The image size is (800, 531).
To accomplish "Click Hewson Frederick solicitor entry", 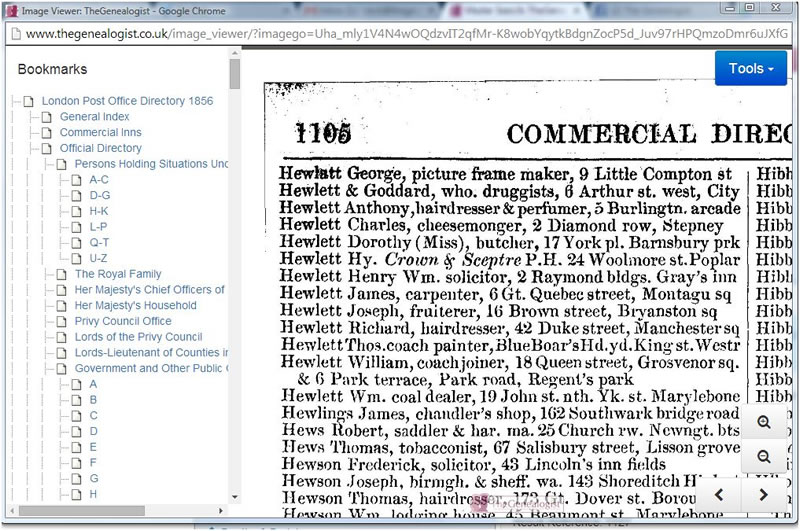I will 473,464.
